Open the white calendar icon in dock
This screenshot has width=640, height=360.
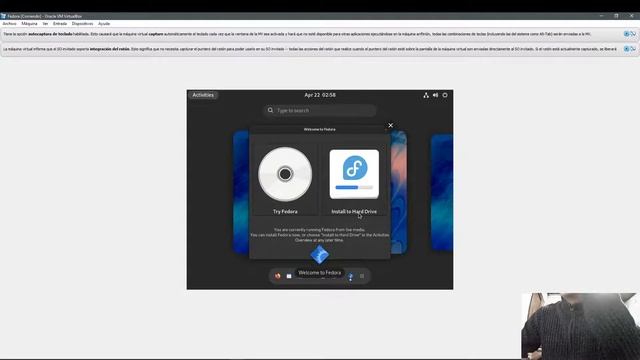pyautogui.click(x=289, y=276)
